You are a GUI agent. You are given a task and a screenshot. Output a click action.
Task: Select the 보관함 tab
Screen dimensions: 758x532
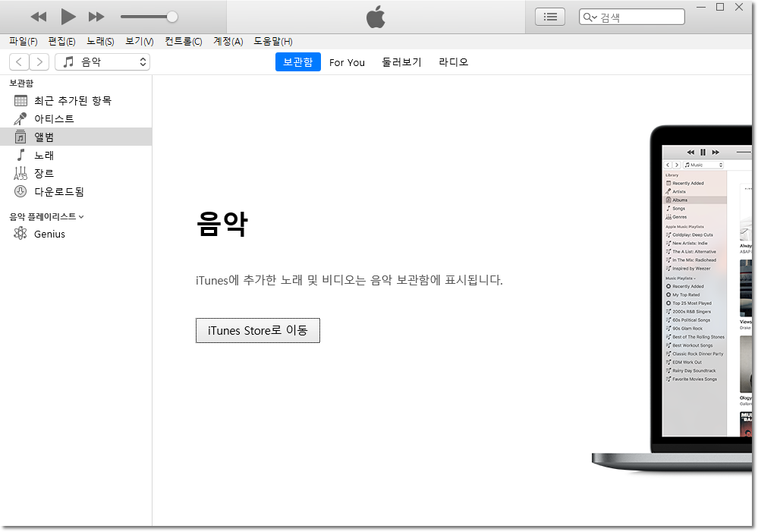click(297, 62)
